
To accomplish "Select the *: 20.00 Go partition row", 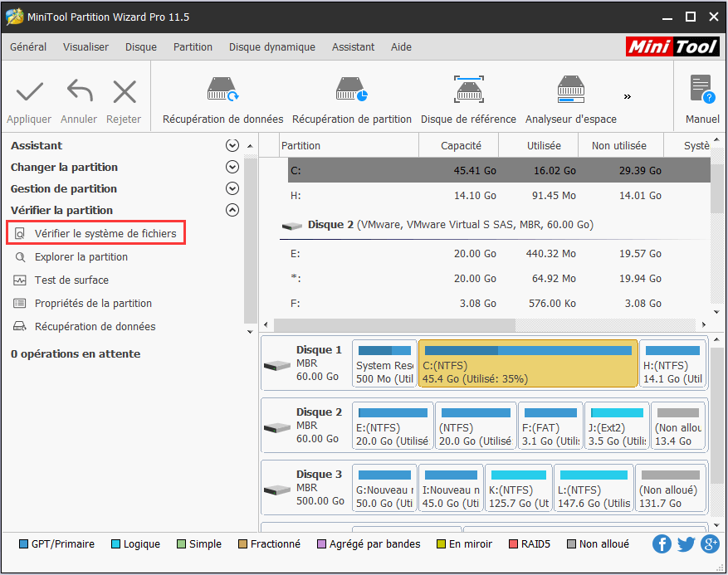I will tap(499, 279).
